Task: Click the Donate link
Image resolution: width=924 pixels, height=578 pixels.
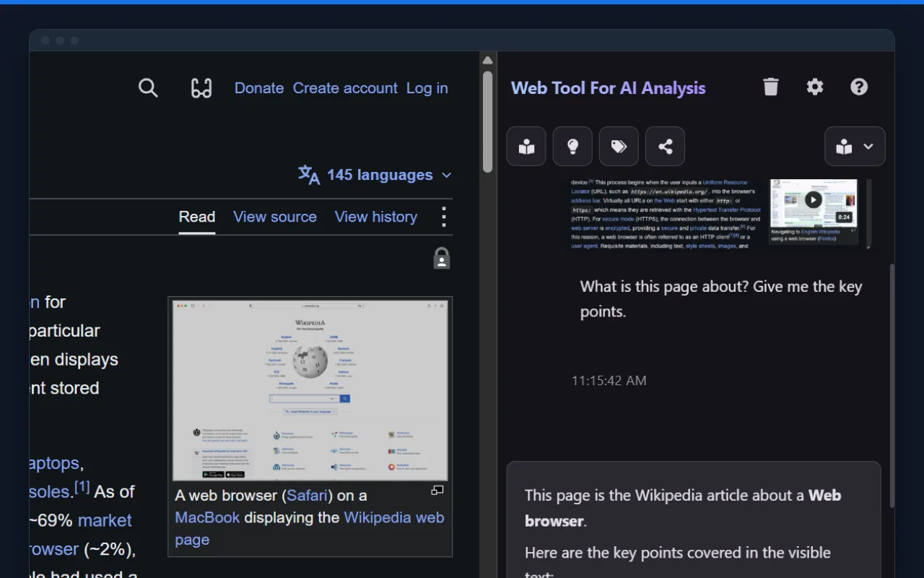Action: [x=259, y=88]
